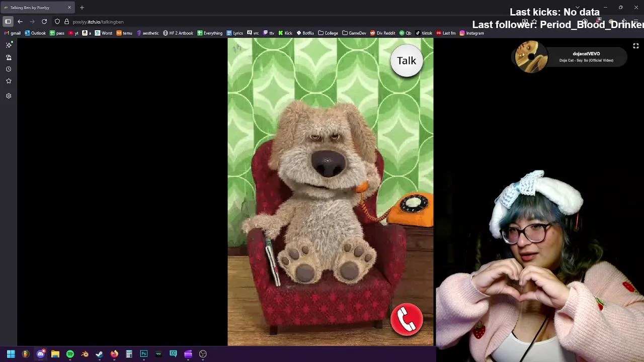Open the BotRix bookmark
The height and width of the screenshot is (362, 644).
[305, 33]
